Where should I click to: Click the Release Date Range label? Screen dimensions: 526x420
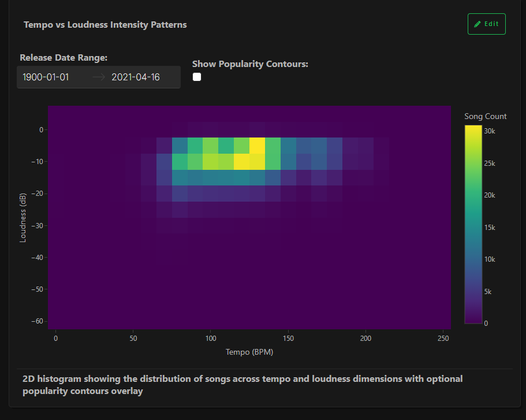click(64, 58)
